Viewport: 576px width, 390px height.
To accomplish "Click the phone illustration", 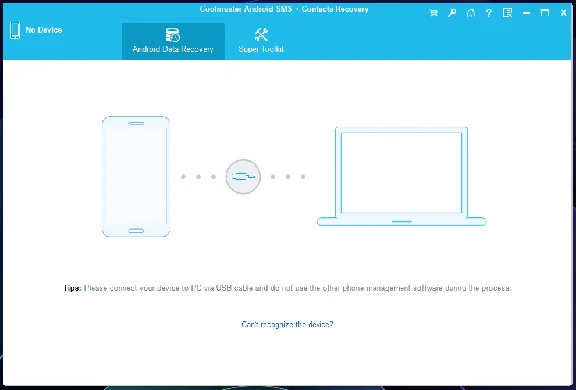I will coord(136,176).
